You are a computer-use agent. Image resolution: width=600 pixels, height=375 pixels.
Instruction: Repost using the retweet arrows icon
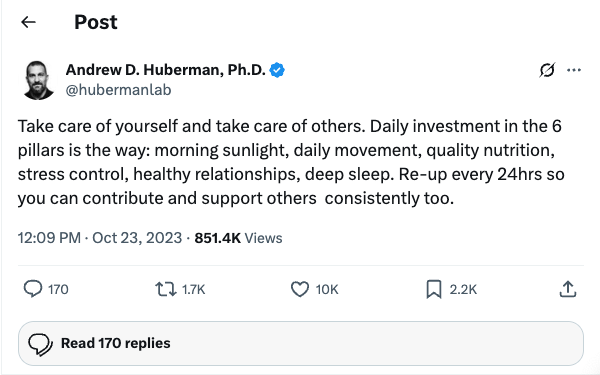(x=166, y=289)
